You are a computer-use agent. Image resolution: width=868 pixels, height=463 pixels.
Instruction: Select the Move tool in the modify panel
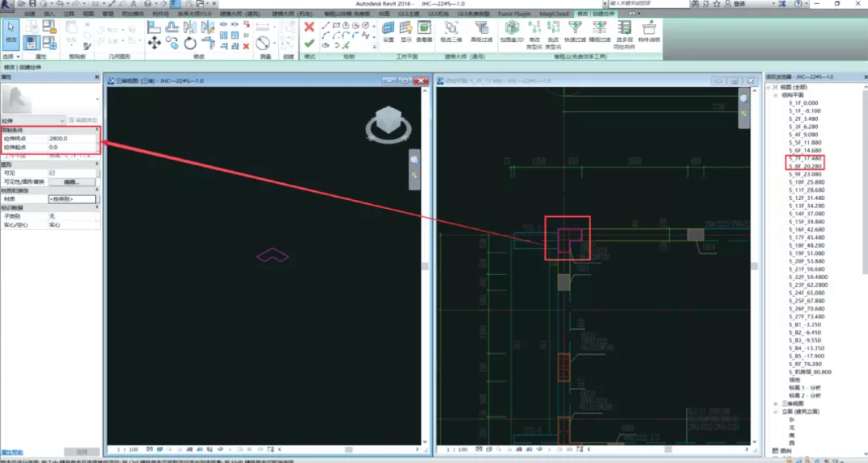154,43
